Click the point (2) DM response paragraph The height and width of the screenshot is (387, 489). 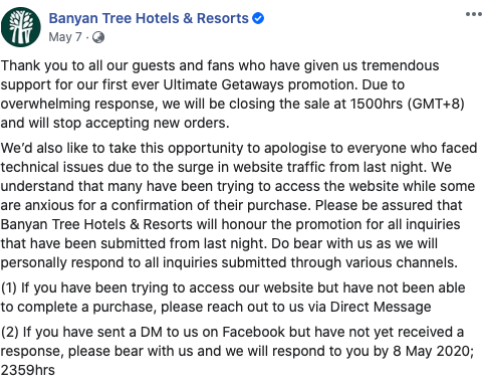[237, 351]
